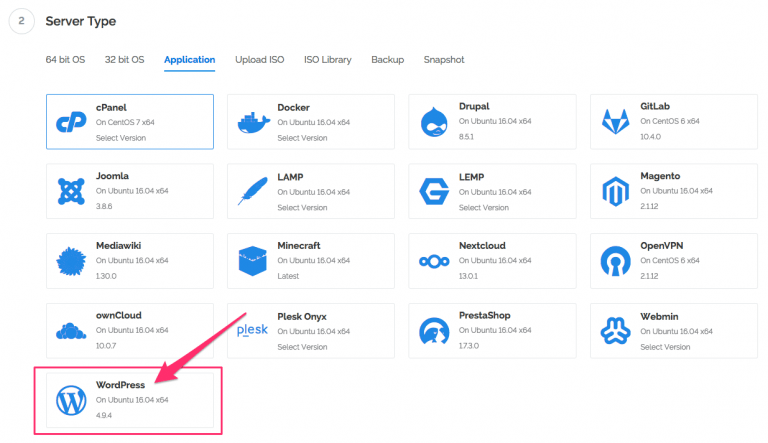Expand Docker Select Version list
768x443 pixels.
point(302,138)
